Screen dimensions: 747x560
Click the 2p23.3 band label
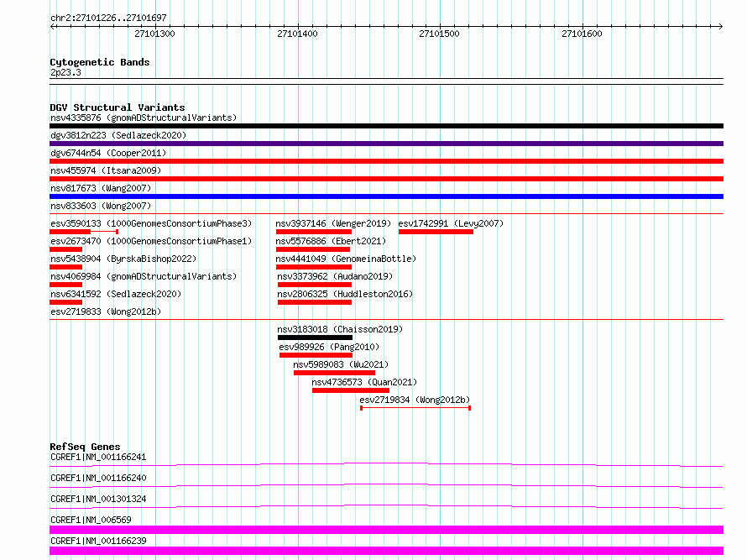click(65, 72)
